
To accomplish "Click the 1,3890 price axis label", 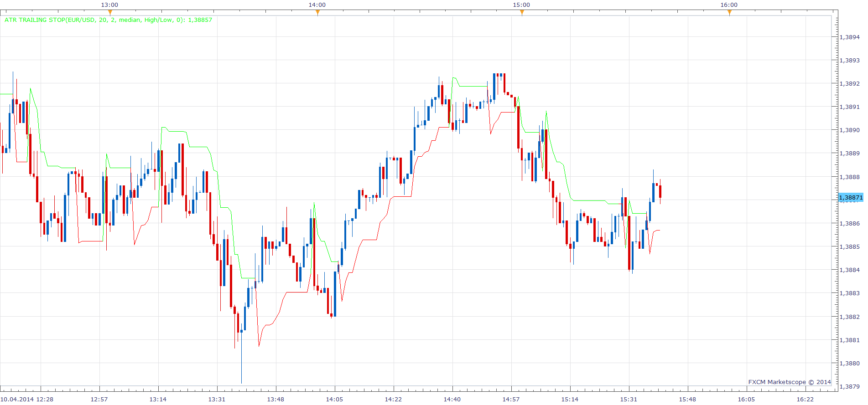I will coord(850,130).
